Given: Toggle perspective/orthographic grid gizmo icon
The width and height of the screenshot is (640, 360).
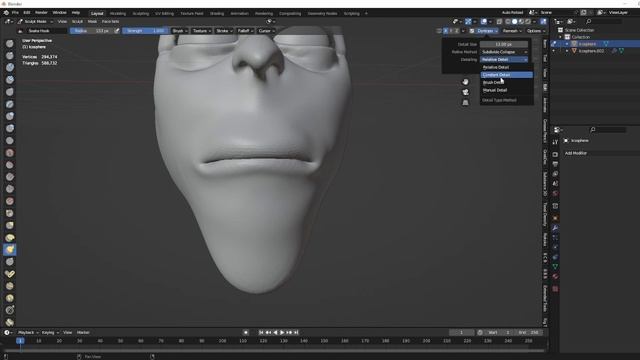Looking at the screenshot, I should tap(465, 102).
